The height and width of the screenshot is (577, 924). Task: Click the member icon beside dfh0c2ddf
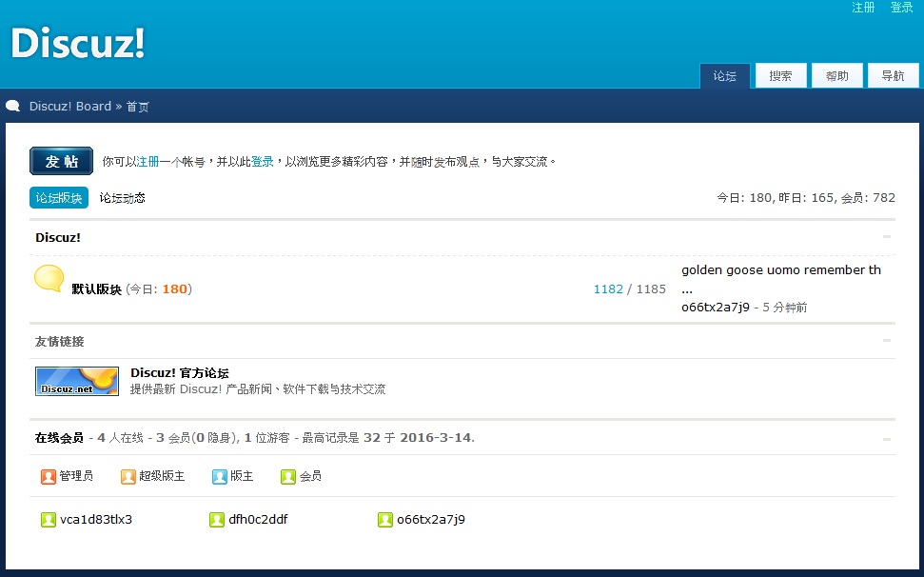(217, 519)
